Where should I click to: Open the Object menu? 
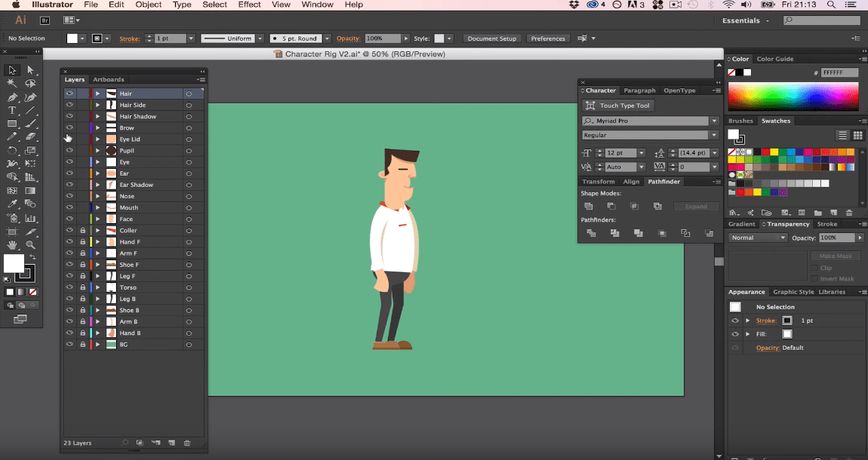[x=149, y=5]
